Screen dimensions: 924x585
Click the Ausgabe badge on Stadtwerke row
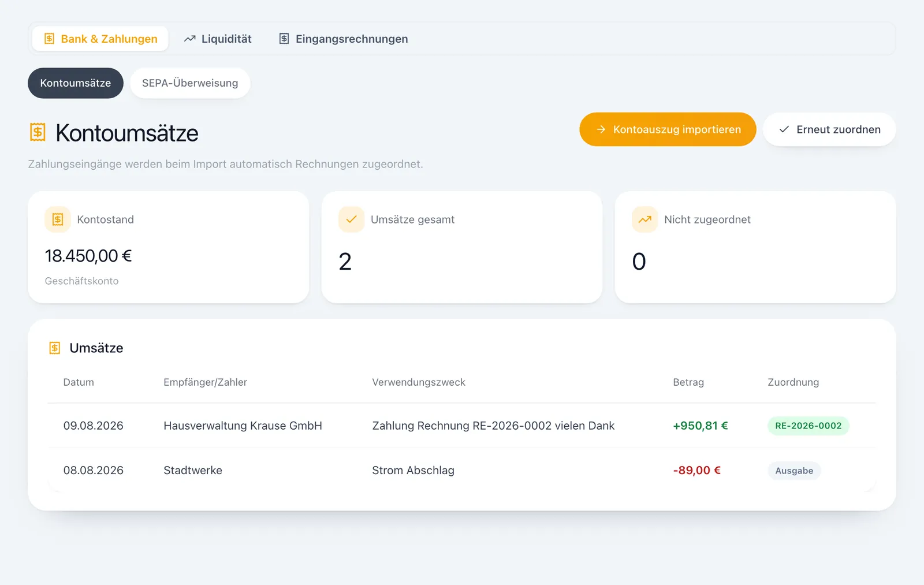794,471
